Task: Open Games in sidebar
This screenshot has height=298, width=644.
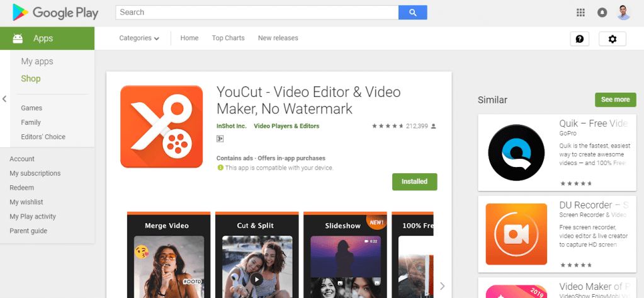Action: [31, 108]
